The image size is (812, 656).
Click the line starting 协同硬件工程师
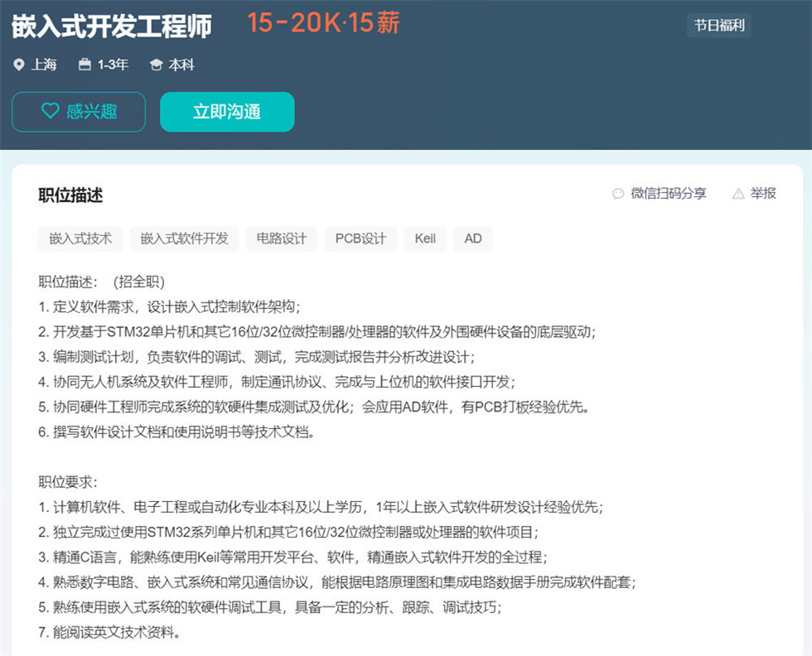coord(314,407)
